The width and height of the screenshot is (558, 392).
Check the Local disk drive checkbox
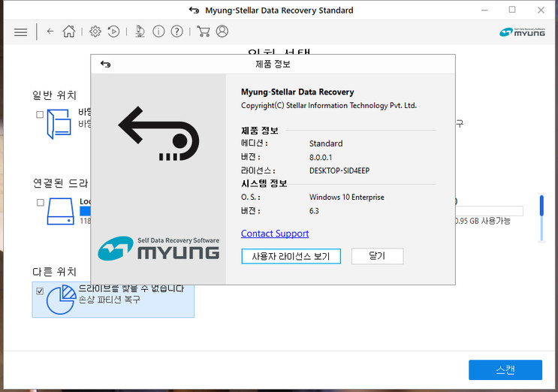[41, 203]
